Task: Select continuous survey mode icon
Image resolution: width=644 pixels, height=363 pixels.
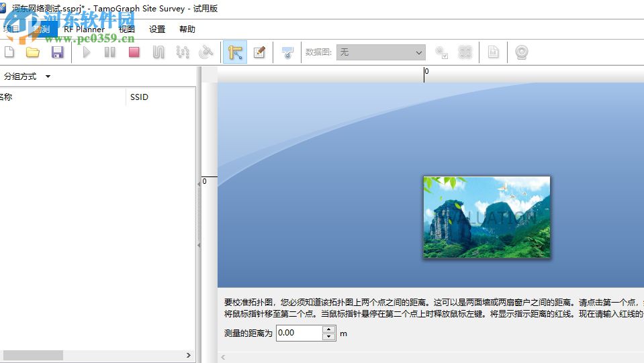Action: 158,52
